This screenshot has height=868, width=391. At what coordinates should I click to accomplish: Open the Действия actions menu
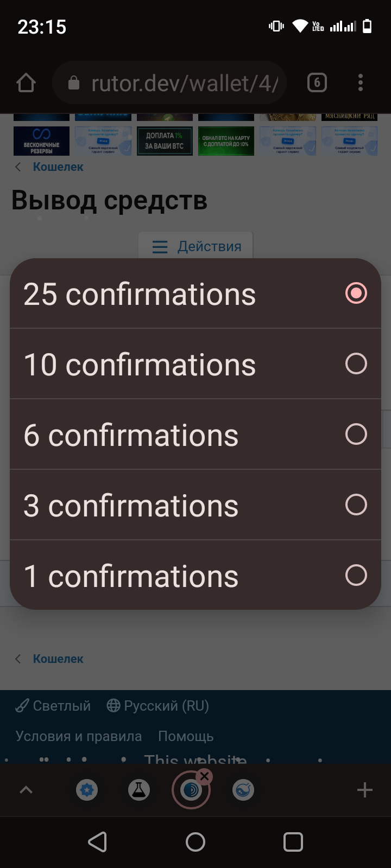197,246
